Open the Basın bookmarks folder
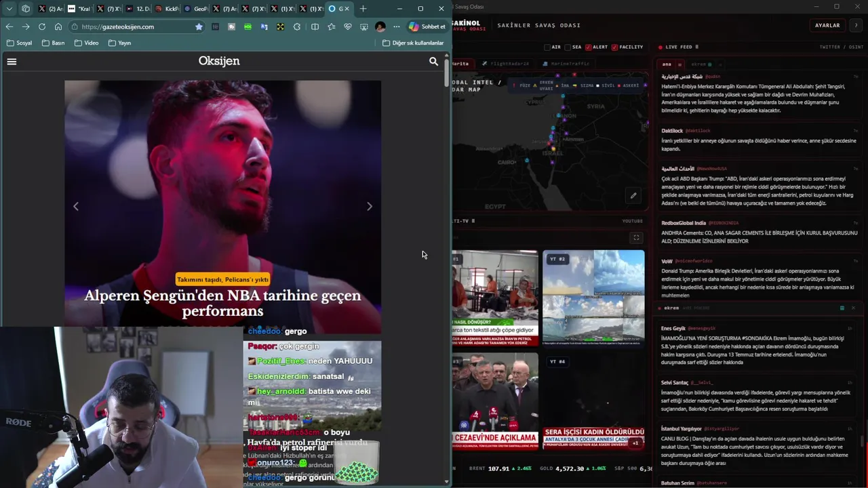 [x=53, y=43]
